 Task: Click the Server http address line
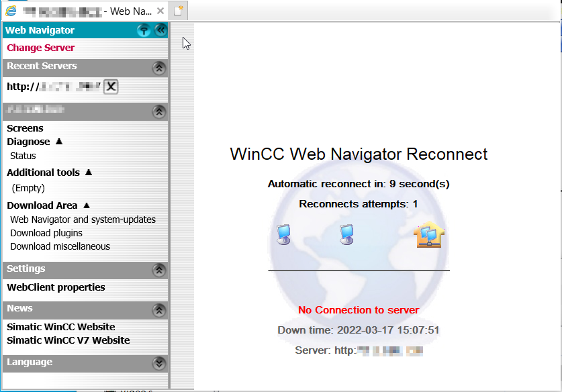tap(359, 350)
